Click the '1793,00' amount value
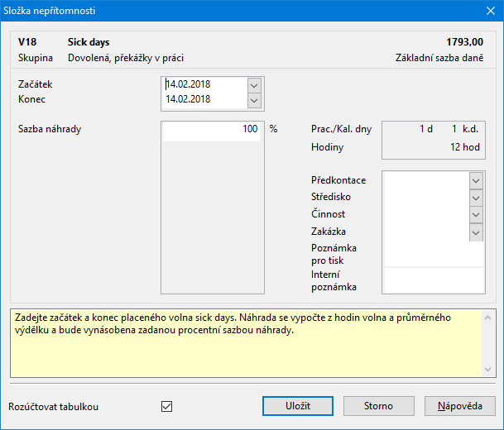The height and width of the screenshot is (430, 504). (465, 42)
